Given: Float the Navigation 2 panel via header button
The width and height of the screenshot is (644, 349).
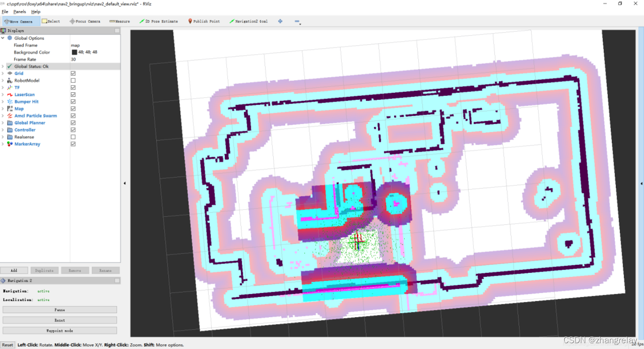Looking at the screenshot, I should (117, 280).
